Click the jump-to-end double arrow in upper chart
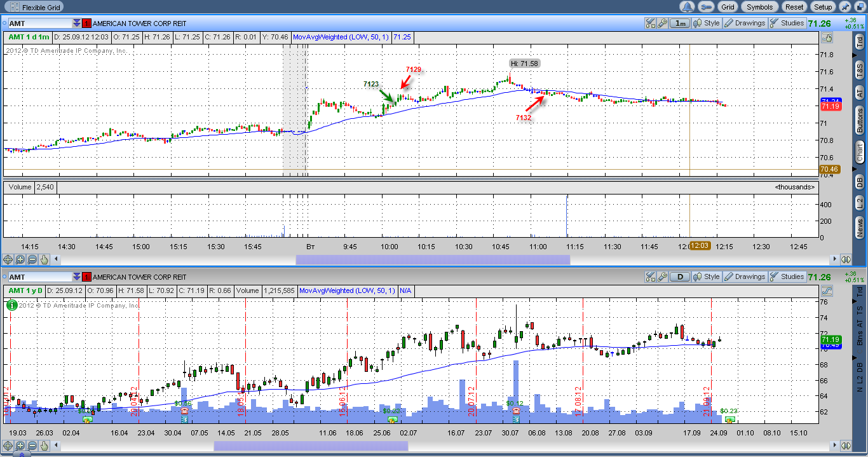868x457 pixels. [x=846, y=259]
